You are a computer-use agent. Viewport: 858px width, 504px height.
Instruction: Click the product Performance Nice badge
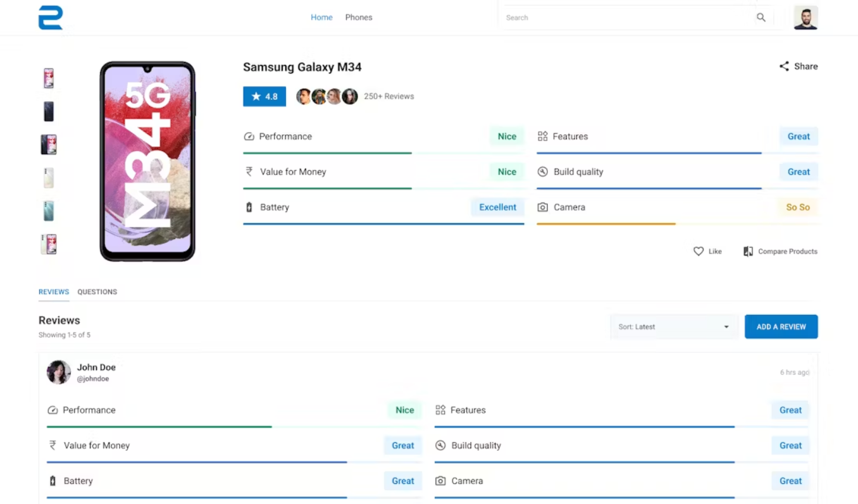coord(507,137)
